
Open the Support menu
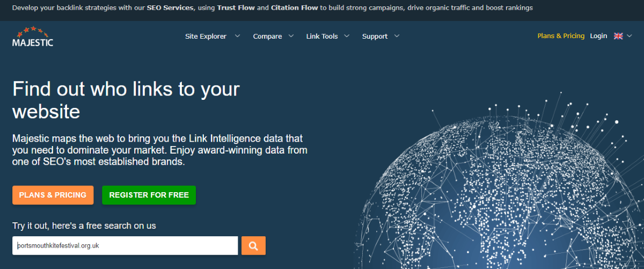[375, 37]
